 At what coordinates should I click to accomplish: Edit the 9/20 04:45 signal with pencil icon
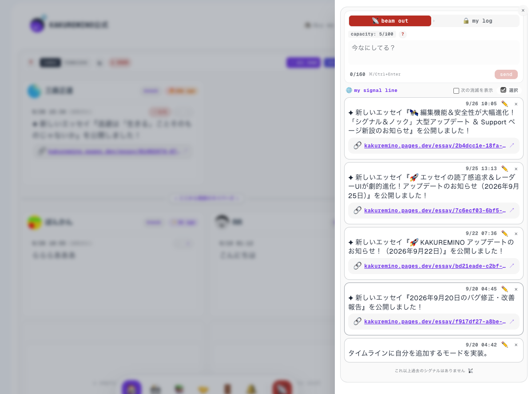tap(504, 289)
